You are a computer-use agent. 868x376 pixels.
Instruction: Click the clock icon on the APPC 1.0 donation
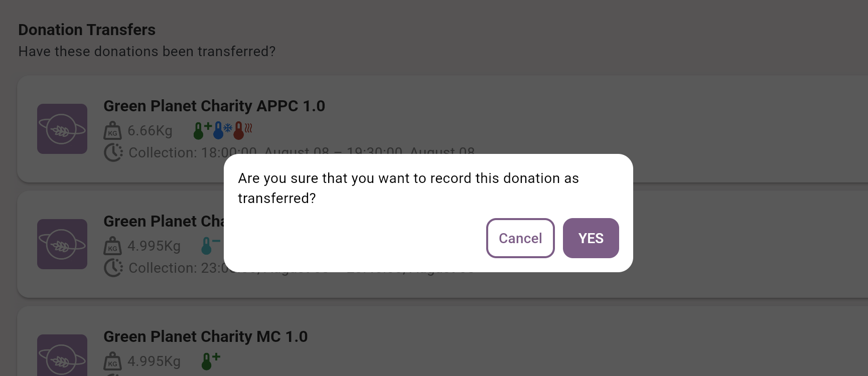click(x=114, y=152)
